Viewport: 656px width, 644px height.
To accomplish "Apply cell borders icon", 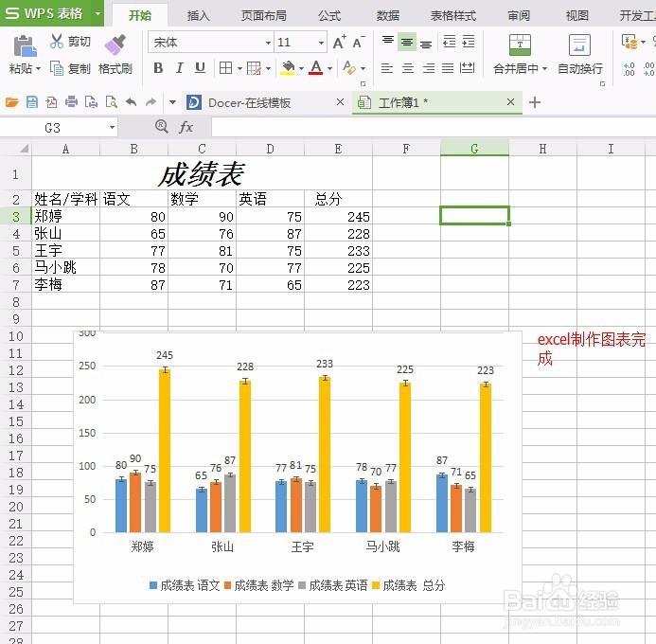I will 226,67.
